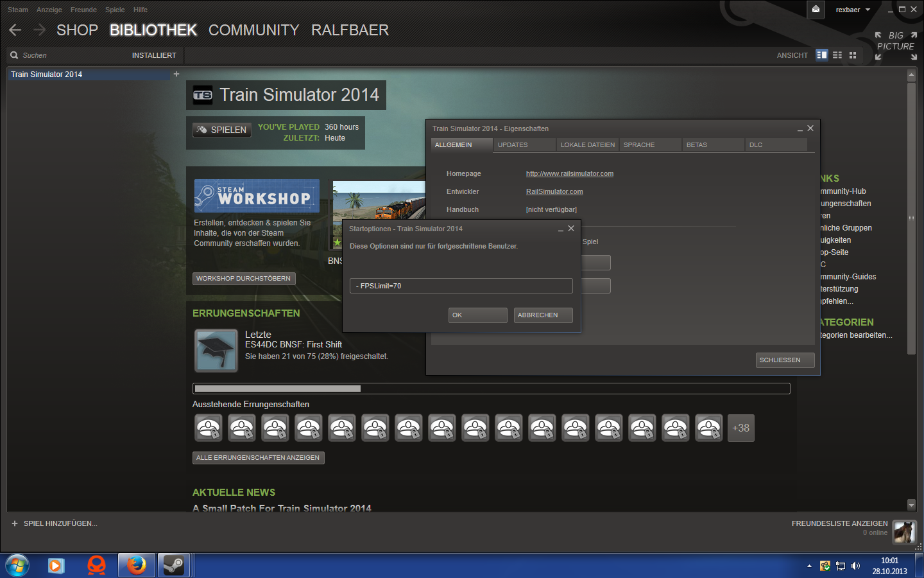Switch to the BETAS tab
Image resolution: width=924 pixels, height=578 pixels.
coord(714,145)
